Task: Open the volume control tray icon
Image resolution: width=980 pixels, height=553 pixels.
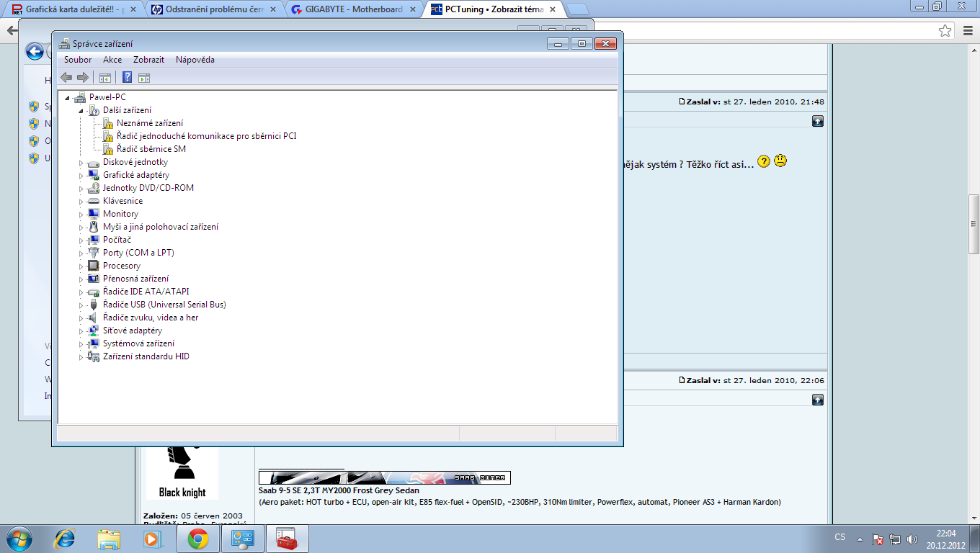Action: [x=913, y=539]
